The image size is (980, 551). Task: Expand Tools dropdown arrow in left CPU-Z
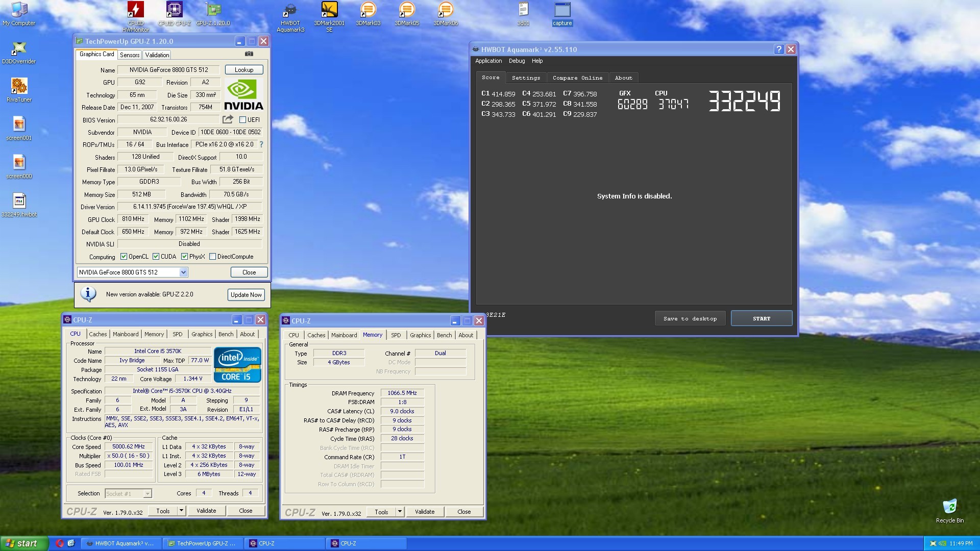pyautogui.click(x=181, y=511)
